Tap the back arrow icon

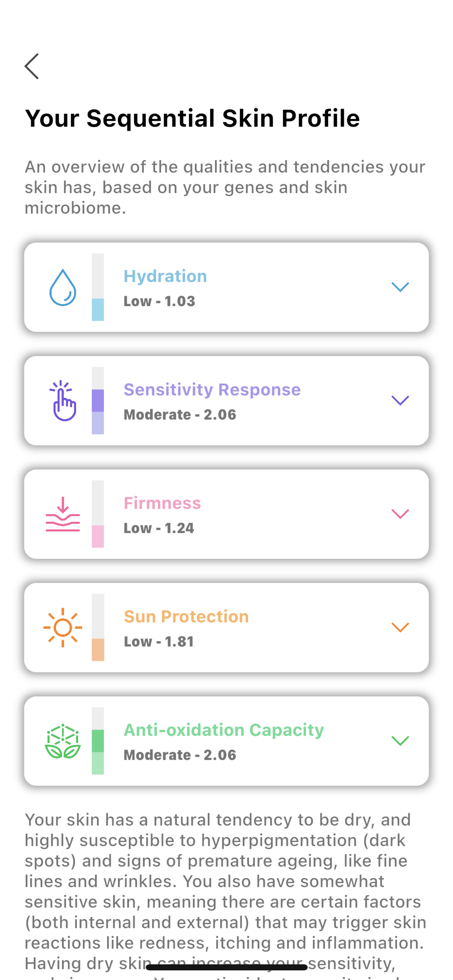point(32,66)
